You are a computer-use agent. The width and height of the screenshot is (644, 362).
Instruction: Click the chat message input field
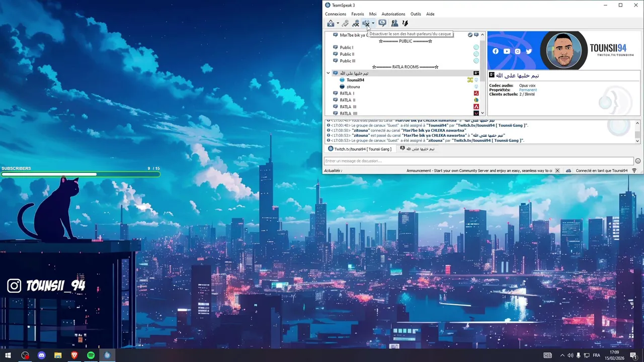coord(478,161)
